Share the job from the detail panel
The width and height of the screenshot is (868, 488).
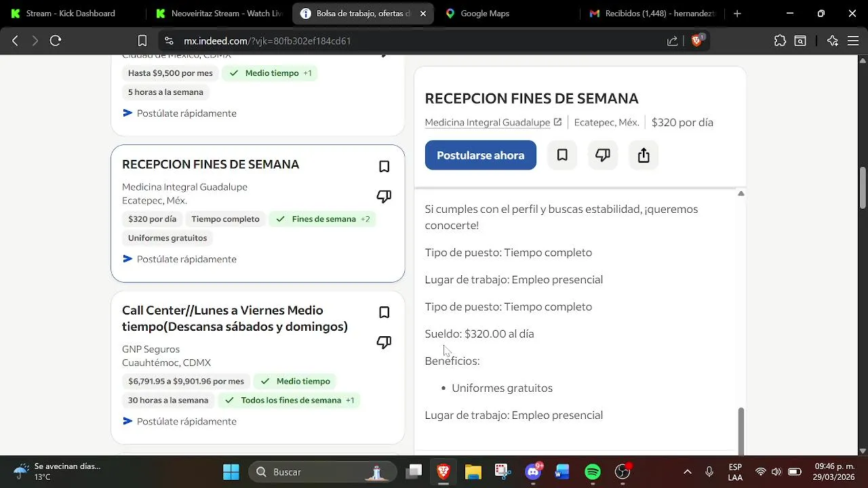pos(644,155)
